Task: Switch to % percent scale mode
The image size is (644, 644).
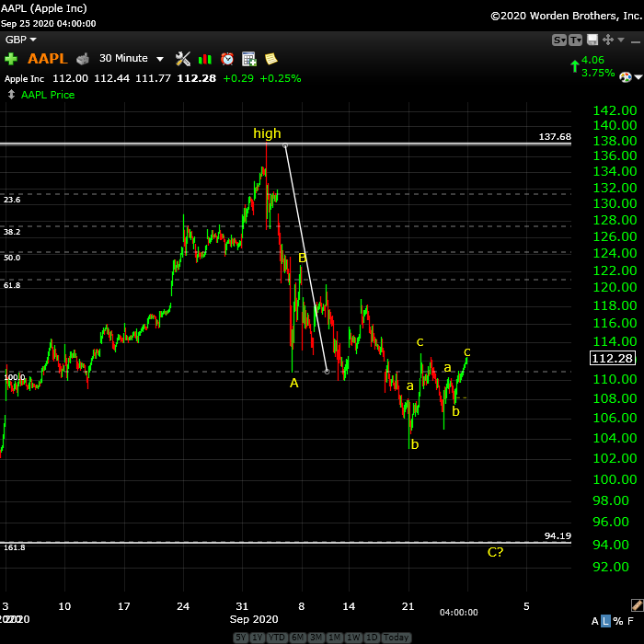Action: click(x=617, y=621)
